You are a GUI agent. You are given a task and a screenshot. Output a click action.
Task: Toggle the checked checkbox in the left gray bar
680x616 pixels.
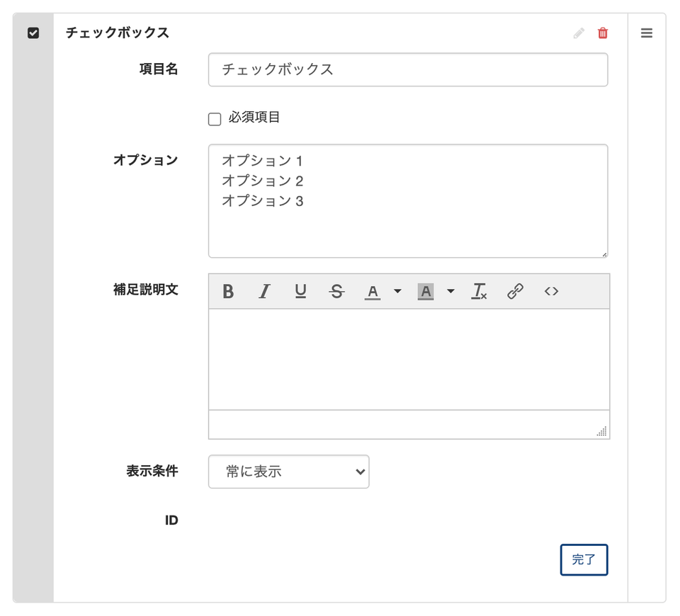click(x=33, y=33)
